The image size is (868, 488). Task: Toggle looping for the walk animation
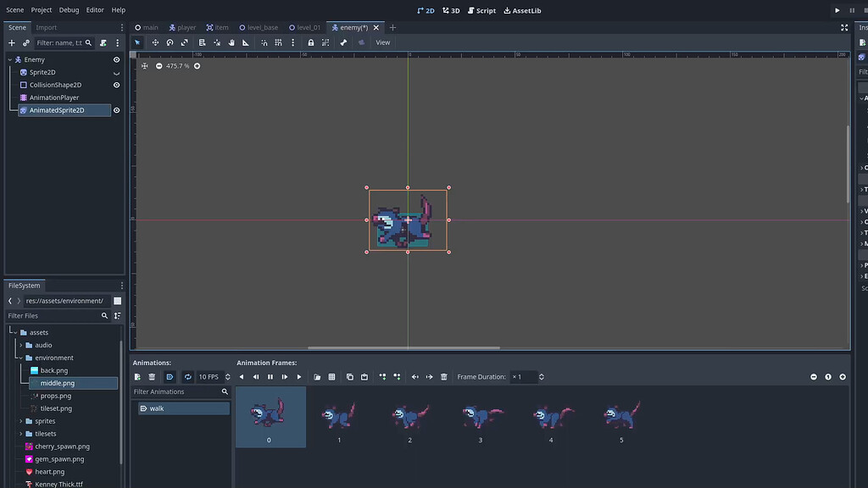(187, 377)
